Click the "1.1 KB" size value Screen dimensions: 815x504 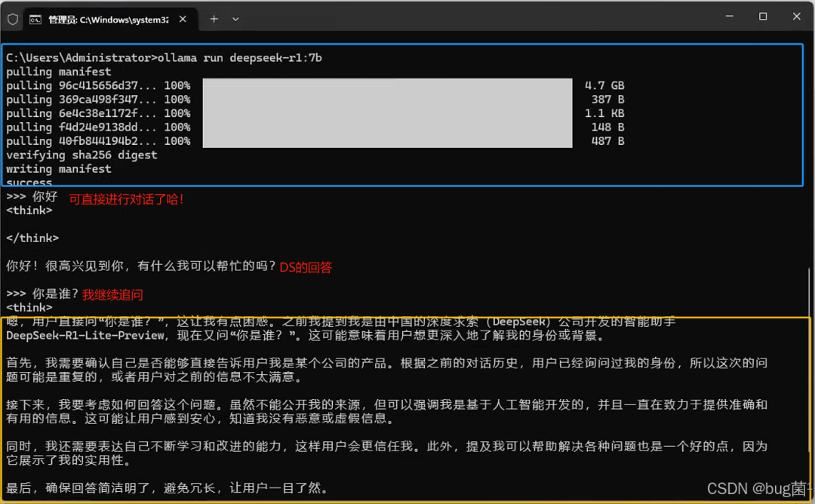point(604,113)
